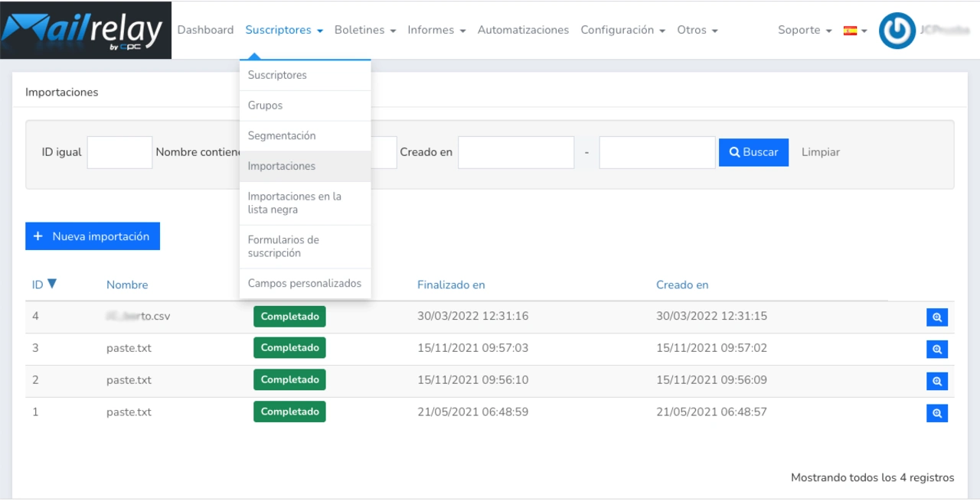
Task: Collapse the Suscriptores dropdown menu
Action: pyautogui.click(x=284, y=30)
